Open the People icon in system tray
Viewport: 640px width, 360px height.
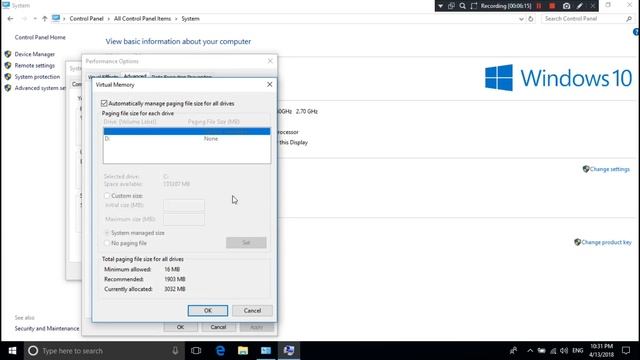click(513, 351)
